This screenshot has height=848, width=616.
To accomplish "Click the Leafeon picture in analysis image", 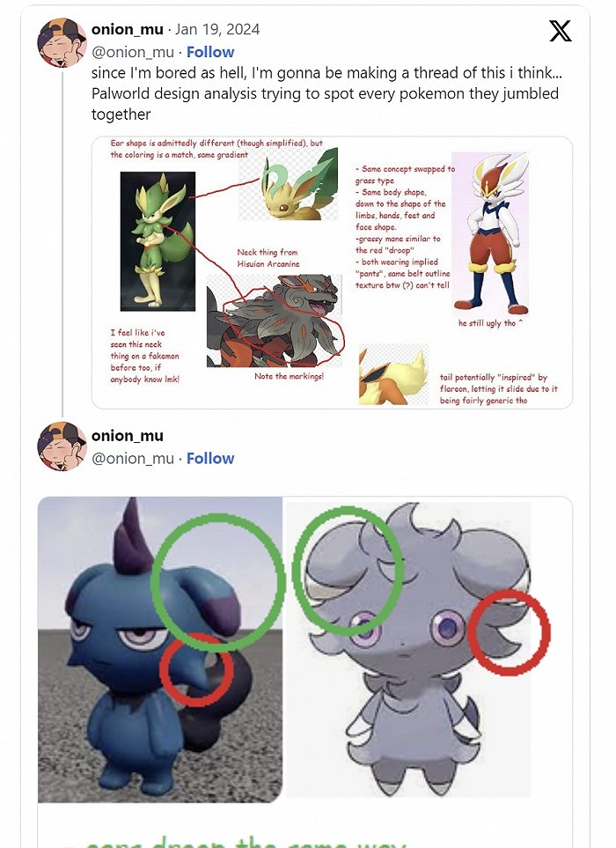I will coord(290,186).
